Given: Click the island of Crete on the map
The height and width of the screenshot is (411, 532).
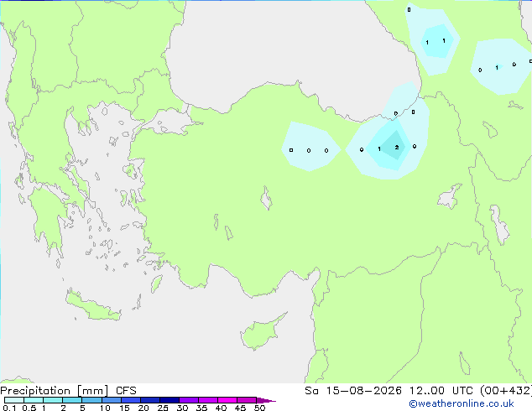Looking at the screenshot, I should tap(92, 306).
